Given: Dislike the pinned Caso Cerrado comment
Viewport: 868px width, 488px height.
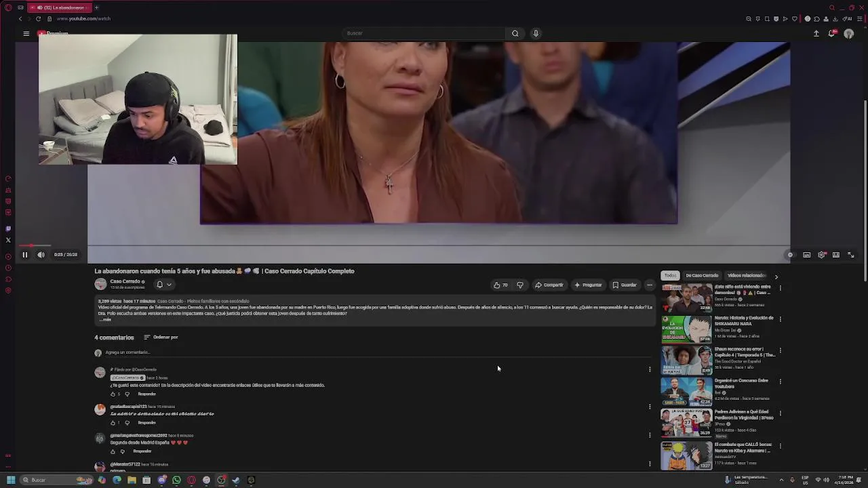Looking at the screenshot, I should (x=127, y=394).
